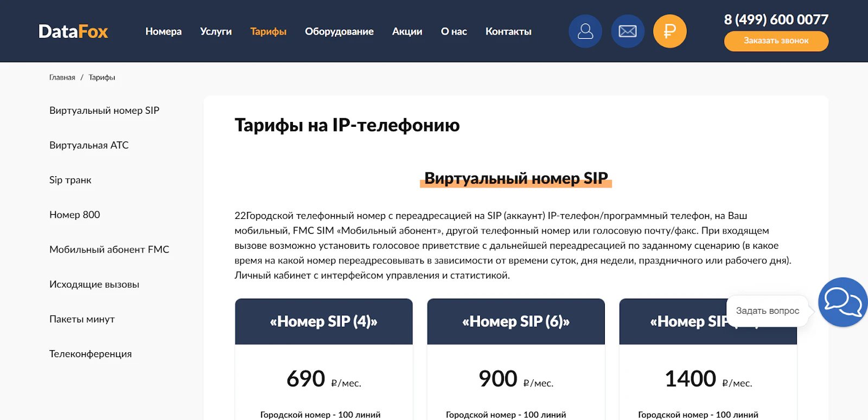Open the Номер 800 sidebar section

point(75,215)
